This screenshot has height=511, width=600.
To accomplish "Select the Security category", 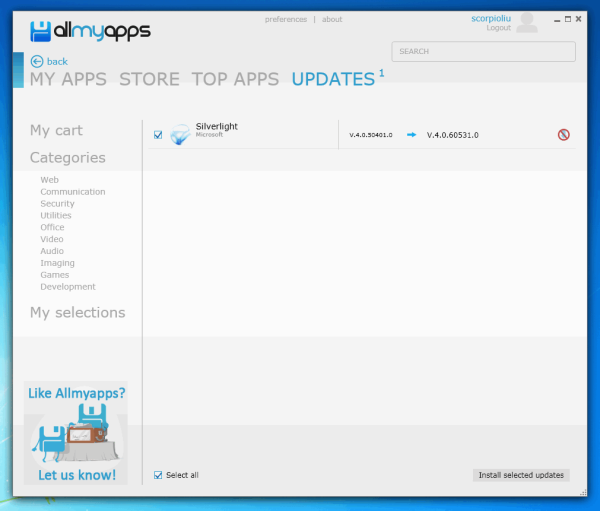I will click(57, 204).
